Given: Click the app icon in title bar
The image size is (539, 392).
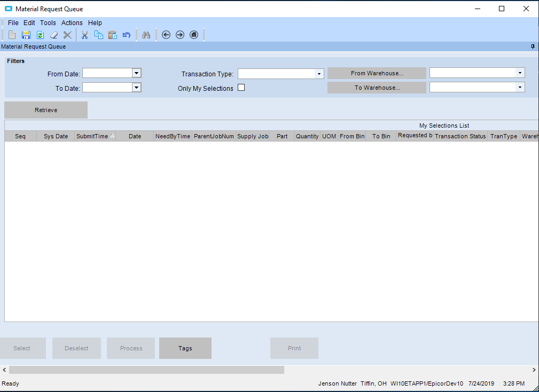Looking at the screenshot, I should [8, 9].
